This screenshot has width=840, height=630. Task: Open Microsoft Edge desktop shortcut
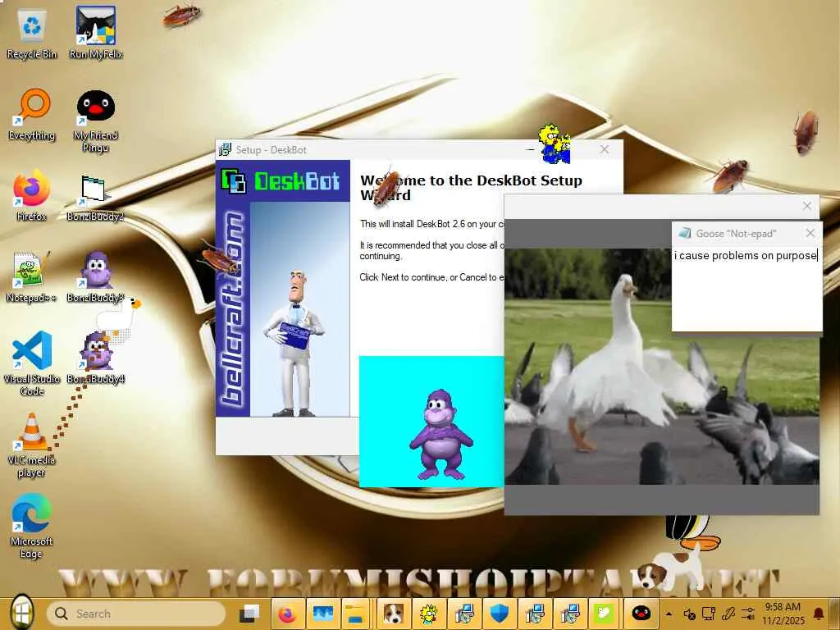[x=32, y=526]
